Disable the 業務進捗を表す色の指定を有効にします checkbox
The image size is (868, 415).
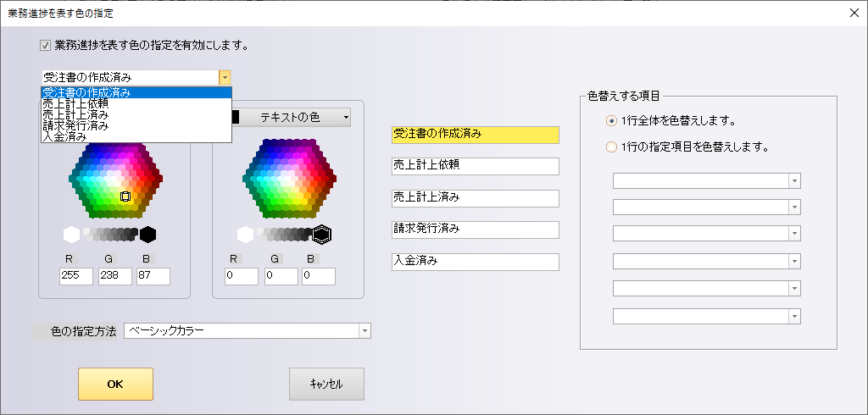46,46
